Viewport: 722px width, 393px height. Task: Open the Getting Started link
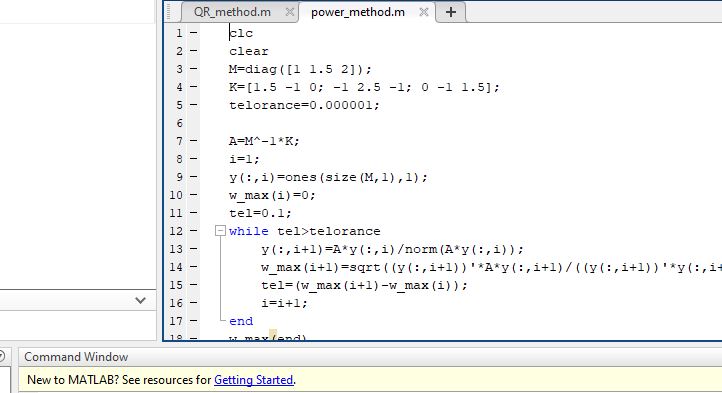tap(254, 380)
